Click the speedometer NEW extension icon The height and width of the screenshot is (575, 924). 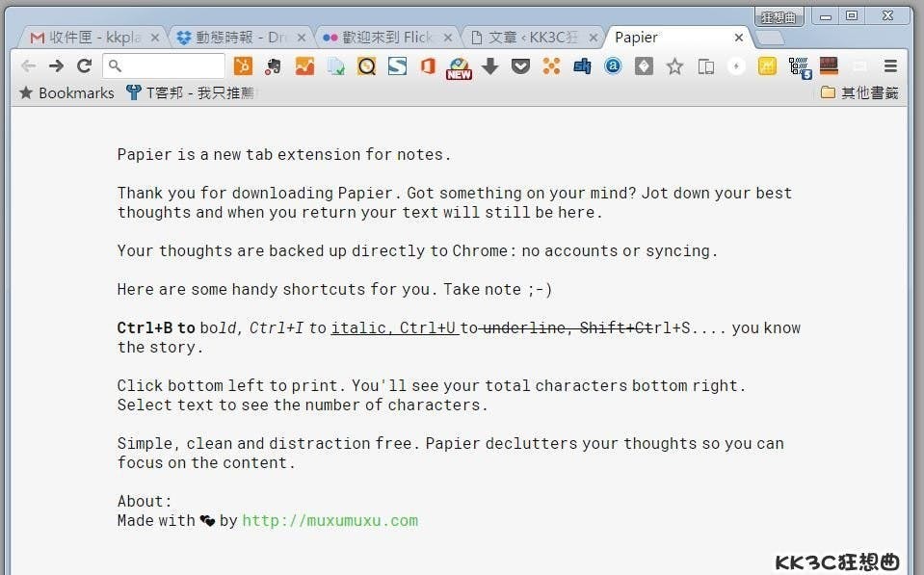coord(459,68)
